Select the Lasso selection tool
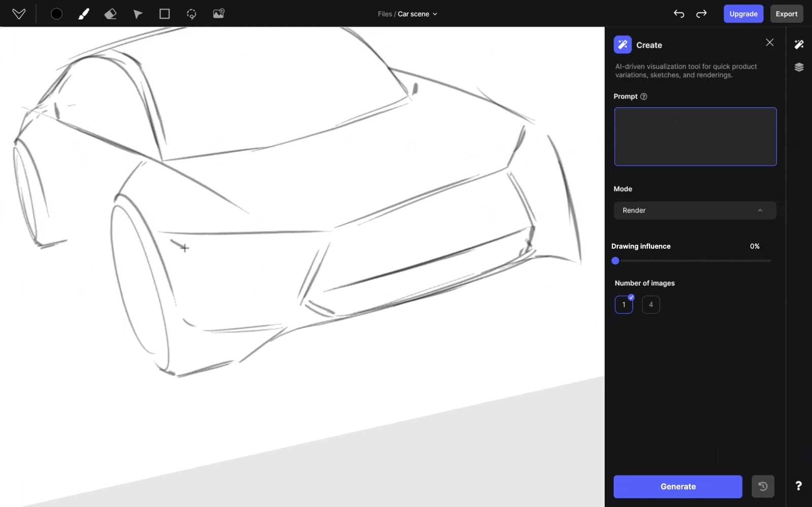This screenshot has height=507, width=812. (x=191, y=14)
